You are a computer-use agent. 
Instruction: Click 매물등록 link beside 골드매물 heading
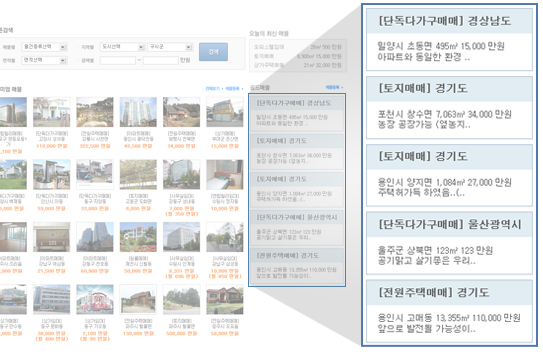(x=333, y=87)
